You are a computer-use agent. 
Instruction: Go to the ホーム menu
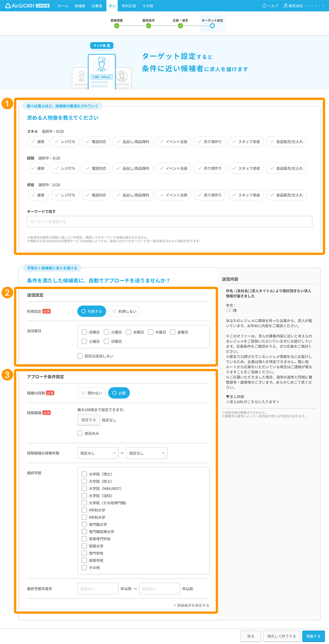click(63, 6)
